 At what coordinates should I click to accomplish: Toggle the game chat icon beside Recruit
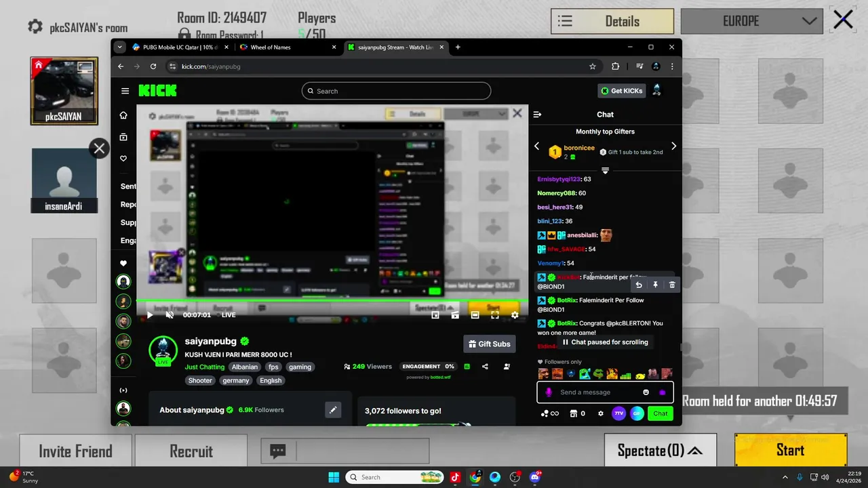click(x=277, y=451)
